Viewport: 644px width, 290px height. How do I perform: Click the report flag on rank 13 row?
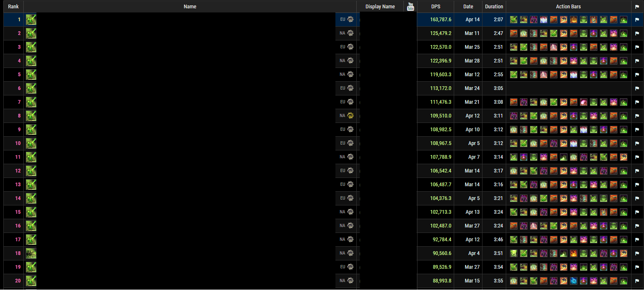[x=637, y=185]
